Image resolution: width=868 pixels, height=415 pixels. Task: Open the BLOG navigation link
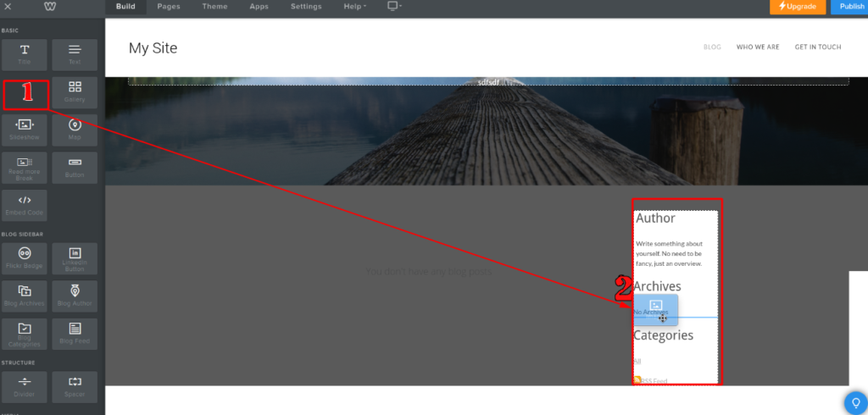click(712, 47)
